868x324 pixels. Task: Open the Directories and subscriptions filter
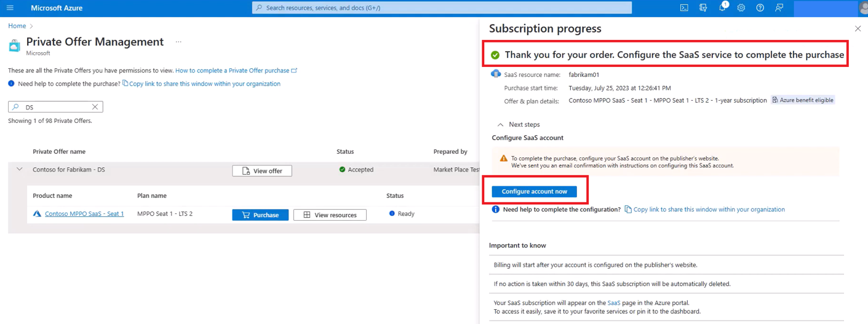point(703,8)
